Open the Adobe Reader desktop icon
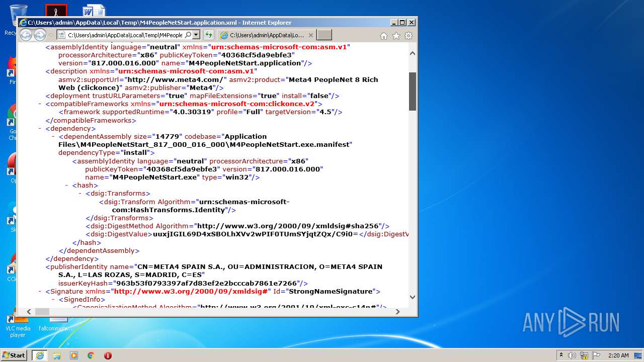 [56, 10]
